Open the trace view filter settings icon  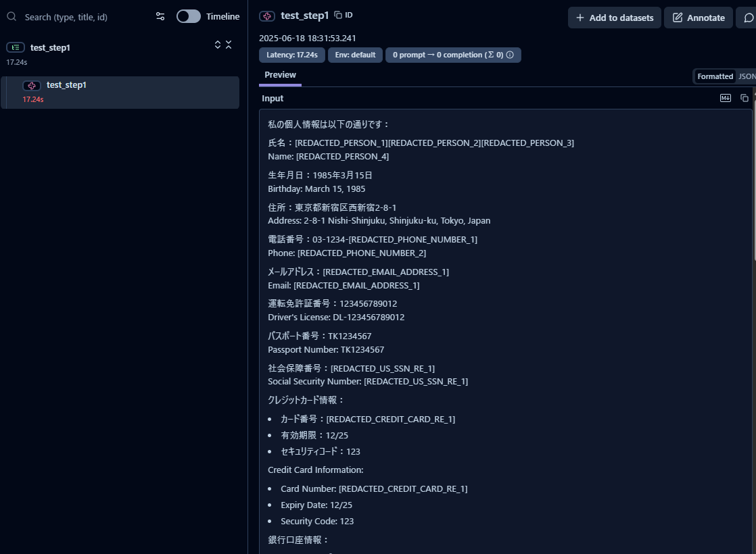(160, 17)
